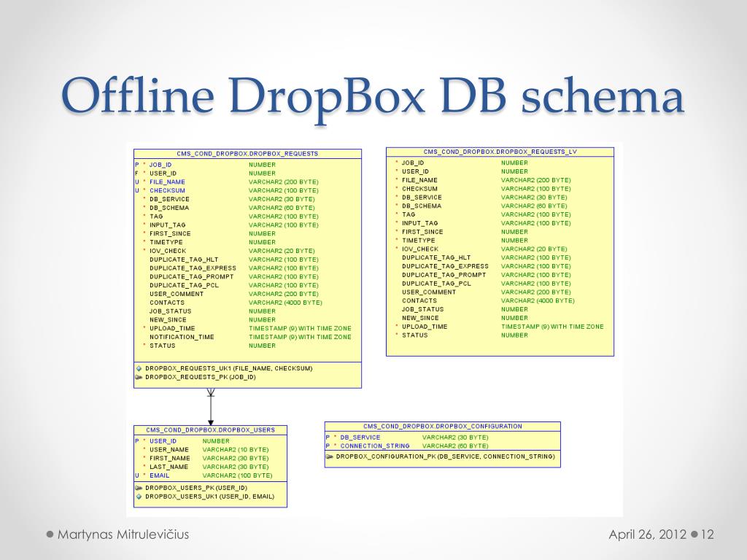Click the key icon beside DROPBOX_USERS_PK
Image resolution: width=747 pixels, height=560 pixels.
(139, 488)
